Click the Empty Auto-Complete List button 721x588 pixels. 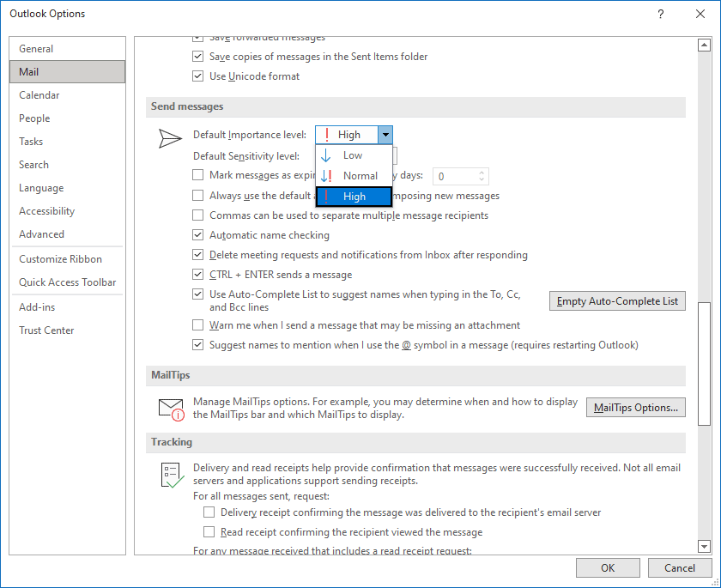(617, 300)
